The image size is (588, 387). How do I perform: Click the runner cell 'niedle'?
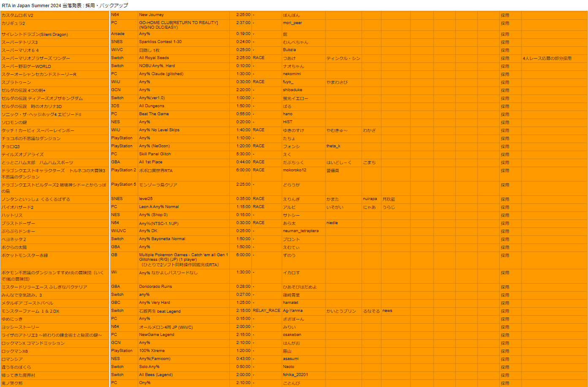343,224
